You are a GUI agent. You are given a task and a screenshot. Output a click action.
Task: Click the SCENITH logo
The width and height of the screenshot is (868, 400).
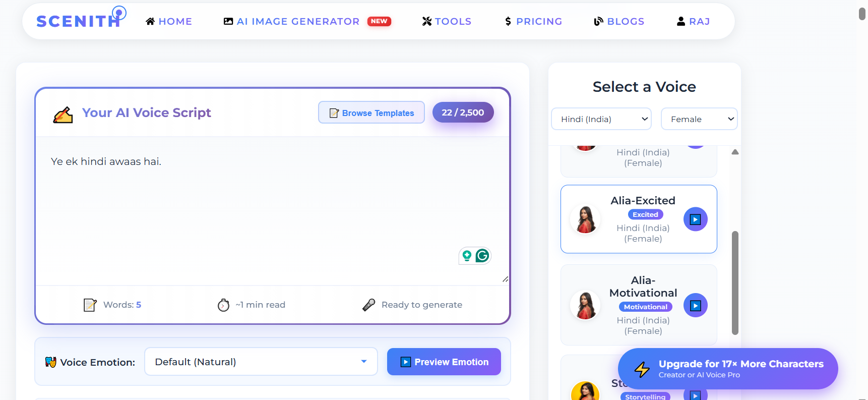[x=77, y=21]
